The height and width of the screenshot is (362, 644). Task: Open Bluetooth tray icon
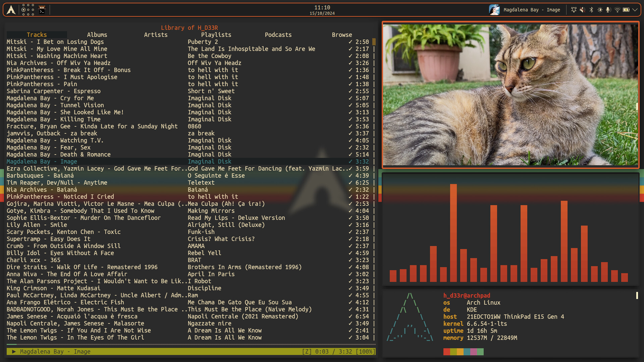[591, 10]
